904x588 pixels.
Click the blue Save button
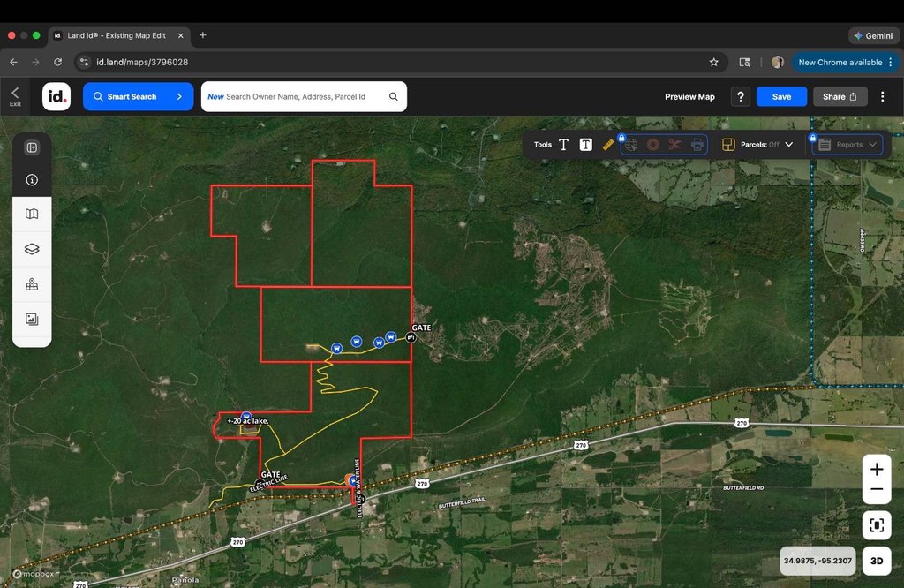(781, 97)
